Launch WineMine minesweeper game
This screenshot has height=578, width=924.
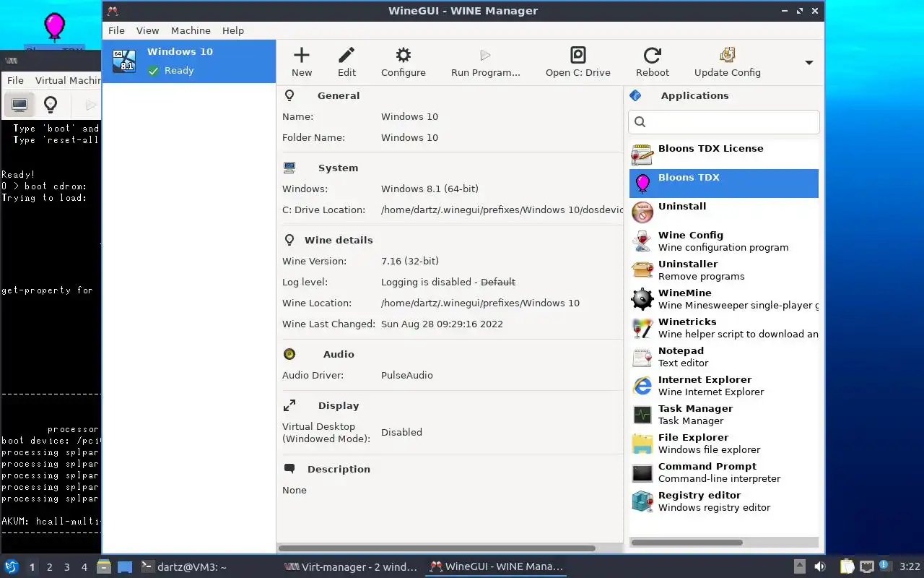[724, 299]
